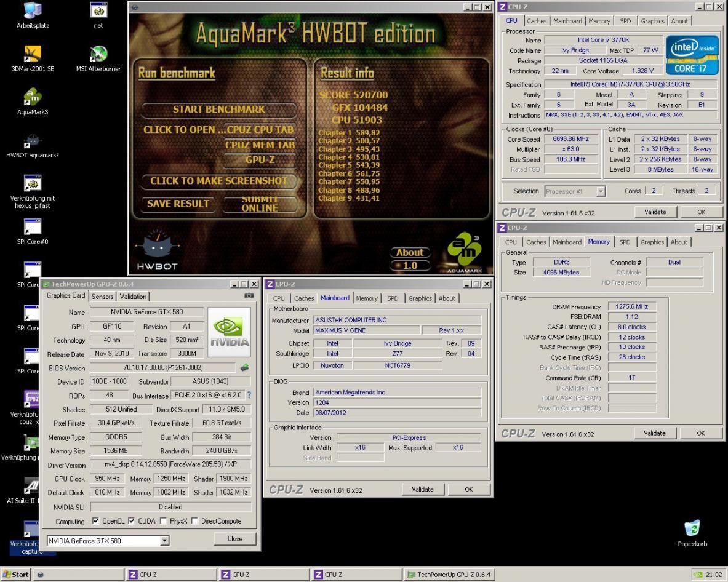Click the NVIDIA logo in GPU-Z
This screenshot has height=582, width=728.
pos(230,332)
